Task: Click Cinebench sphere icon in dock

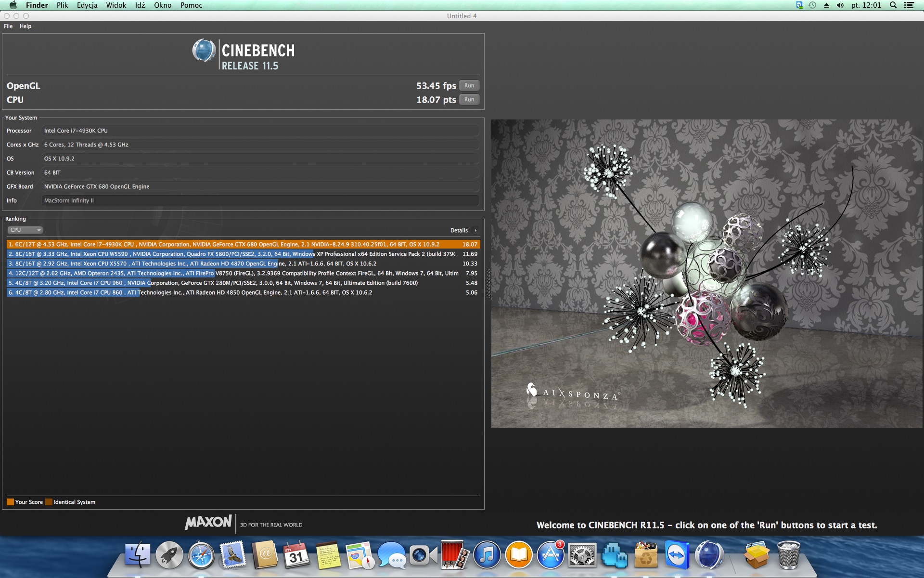Action: (x=709, y=555)
